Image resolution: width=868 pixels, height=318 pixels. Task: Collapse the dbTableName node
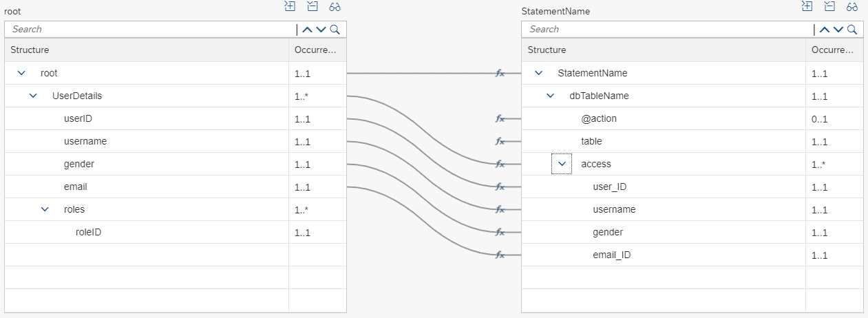click(x=550, y=96)
